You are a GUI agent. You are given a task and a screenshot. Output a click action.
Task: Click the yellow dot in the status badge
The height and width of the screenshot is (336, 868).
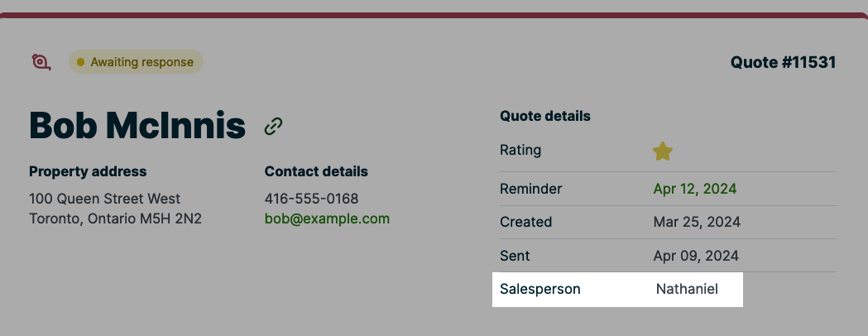pyautogui.click(x=80, y=62)
